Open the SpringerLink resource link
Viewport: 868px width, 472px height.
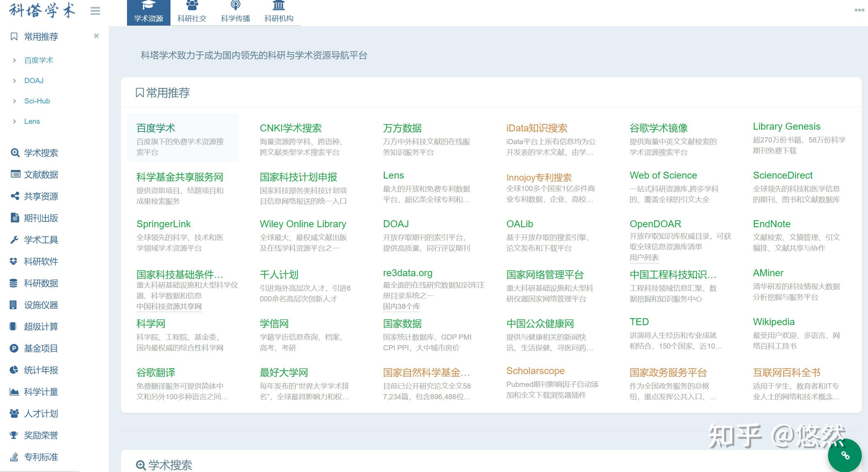pos(164,224)
